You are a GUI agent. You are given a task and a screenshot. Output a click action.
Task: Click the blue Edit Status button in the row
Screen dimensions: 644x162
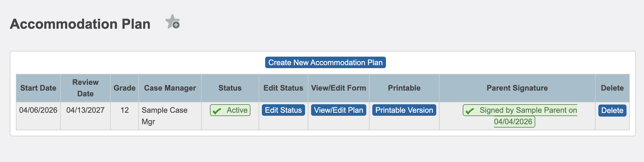point(283,110)
